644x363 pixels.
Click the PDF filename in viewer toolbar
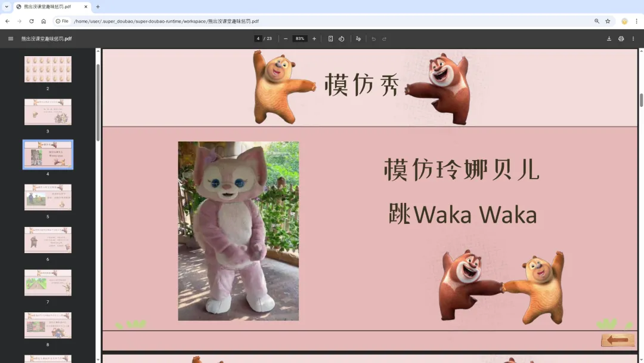point(47,39)
